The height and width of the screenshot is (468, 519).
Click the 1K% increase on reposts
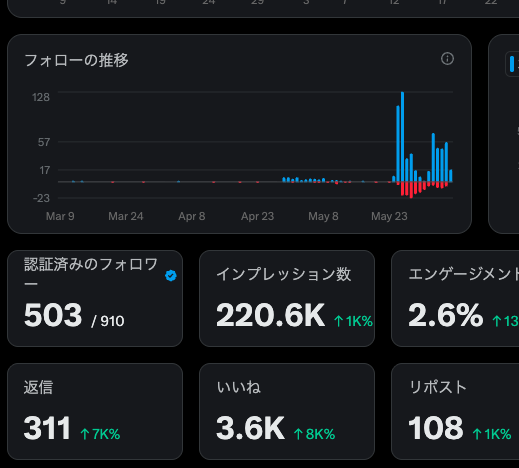coord(492,434)
